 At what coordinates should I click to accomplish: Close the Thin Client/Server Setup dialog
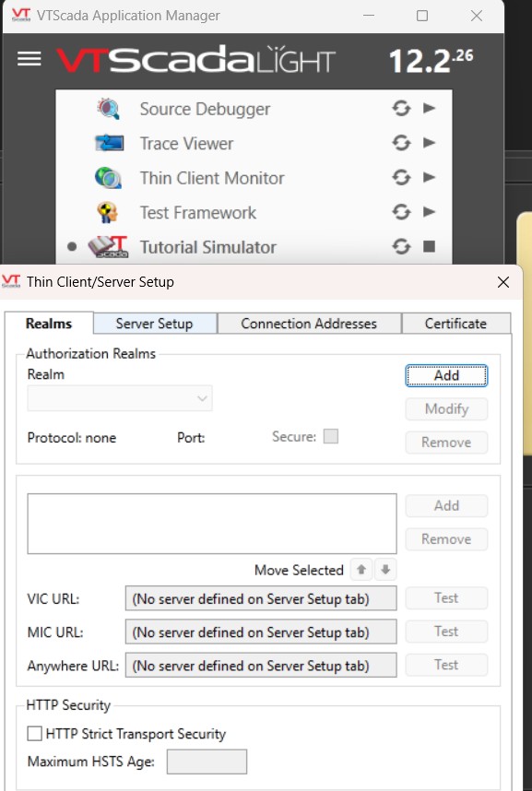coord(503,282)
